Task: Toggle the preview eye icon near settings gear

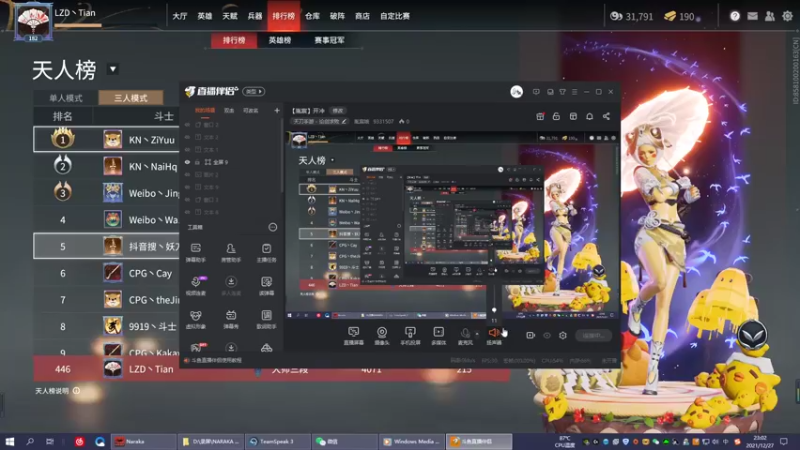Action: (547, 335)
